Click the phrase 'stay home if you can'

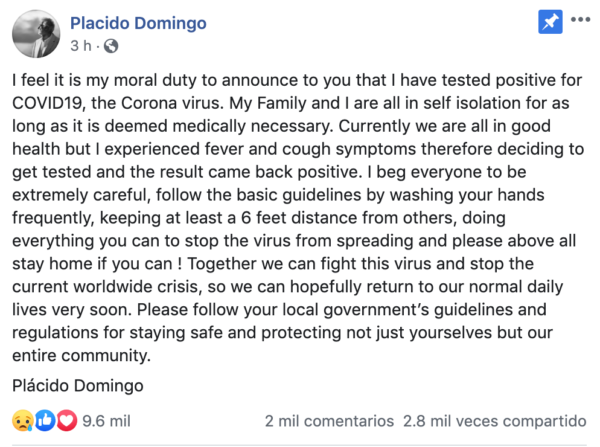[x=92, y=264]
